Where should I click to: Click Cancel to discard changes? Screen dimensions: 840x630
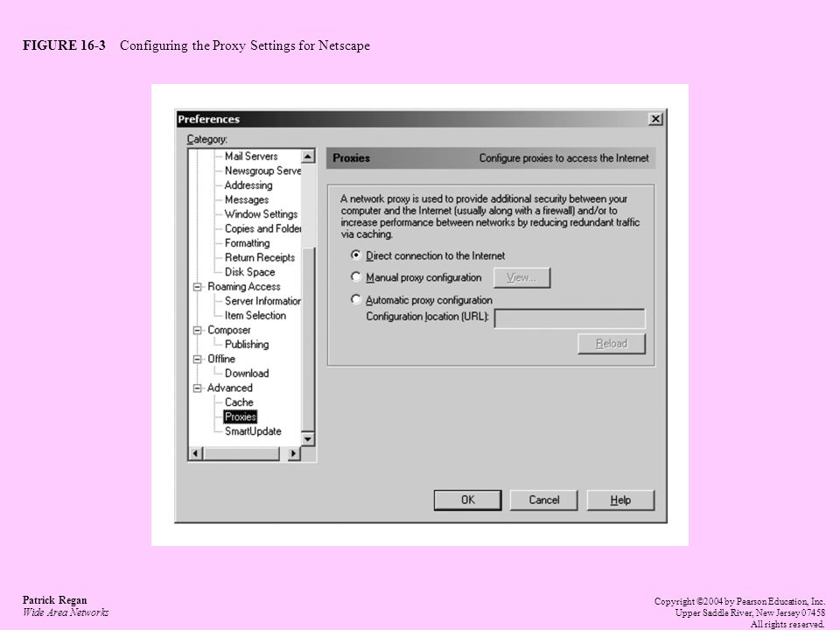(x=543, y=500)
